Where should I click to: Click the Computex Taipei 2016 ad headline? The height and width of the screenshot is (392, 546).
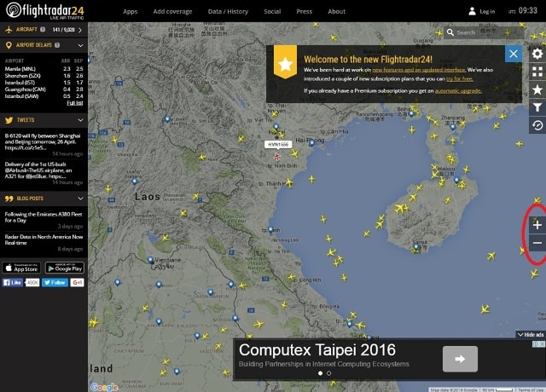(x=317, y=350)
